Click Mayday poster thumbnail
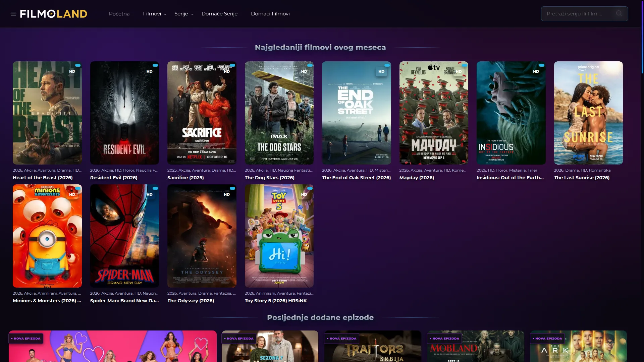The height and width of the screenshot is (362, 644). click(434, 113)
